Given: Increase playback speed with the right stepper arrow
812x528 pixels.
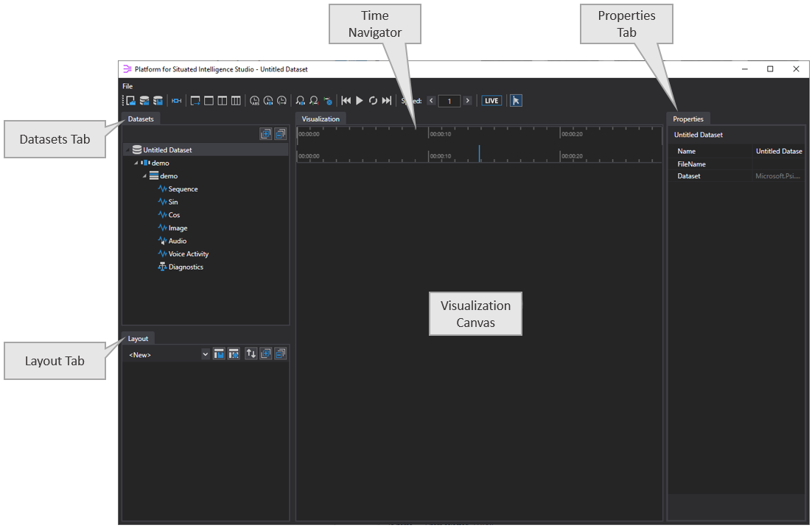Looking at the screenshot, I should [x=467, y=100].
